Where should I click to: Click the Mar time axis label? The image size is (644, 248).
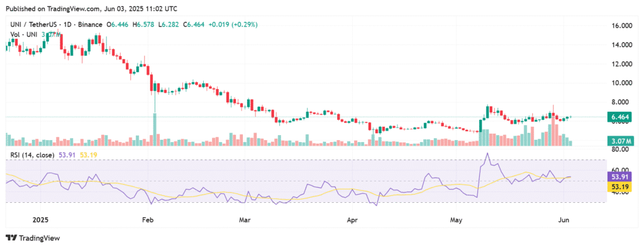[x=245, y=220]
